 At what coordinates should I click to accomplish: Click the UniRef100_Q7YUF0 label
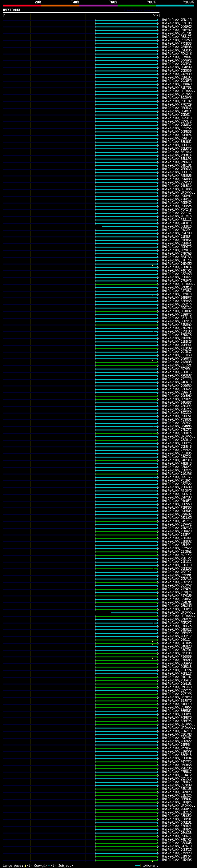click(177, 294)
